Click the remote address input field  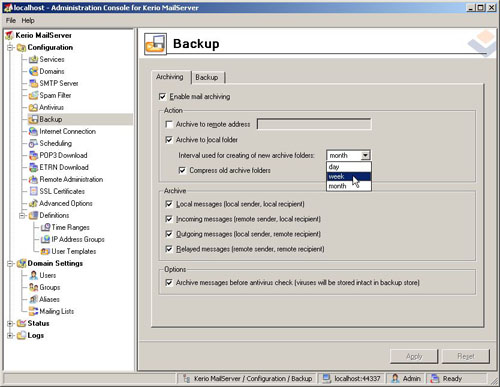tap(314, 124)
